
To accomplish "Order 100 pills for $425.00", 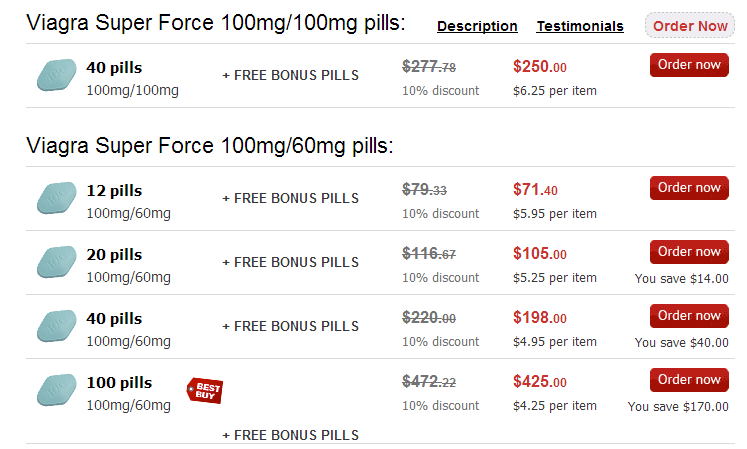I will pyautogui.click(x=689, y=380).
